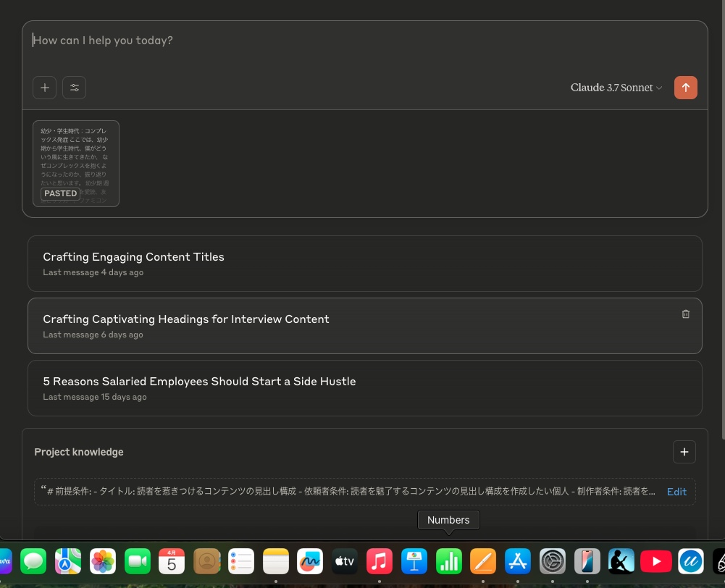Delete the Crafting Captivating Headings conversation

pos(685,314)
